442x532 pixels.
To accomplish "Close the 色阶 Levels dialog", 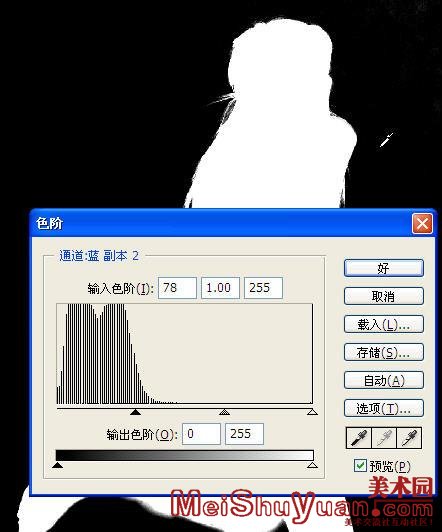I will point(422,224).
